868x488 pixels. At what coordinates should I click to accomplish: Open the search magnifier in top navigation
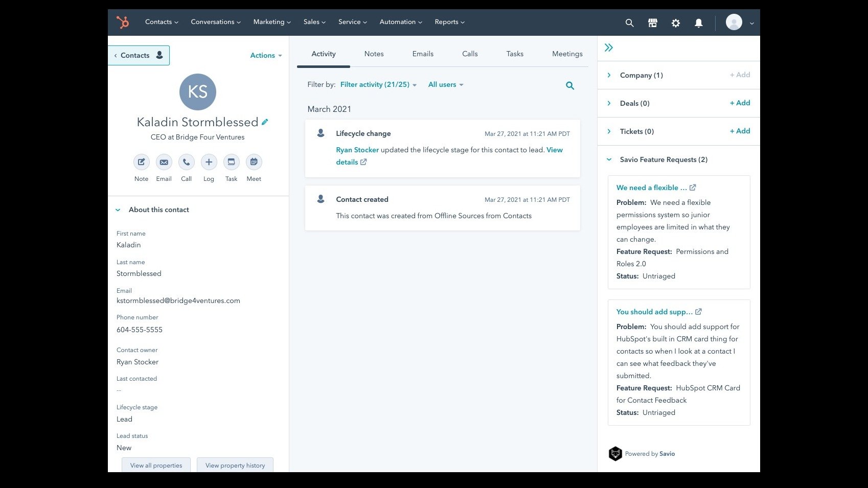[629, 22]
